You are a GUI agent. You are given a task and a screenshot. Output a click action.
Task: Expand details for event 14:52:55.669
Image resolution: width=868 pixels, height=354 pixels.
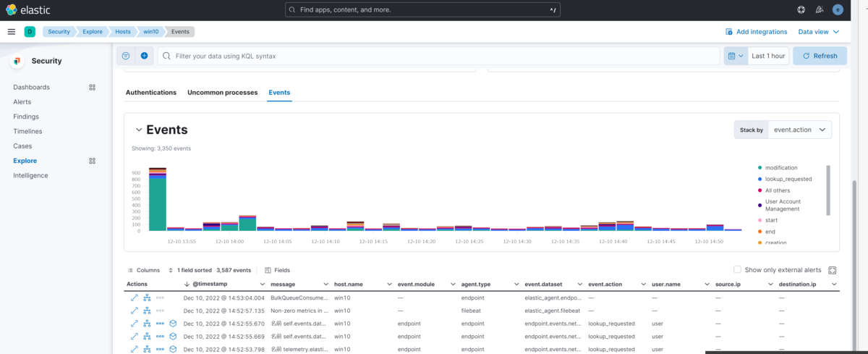coord(134,336)
